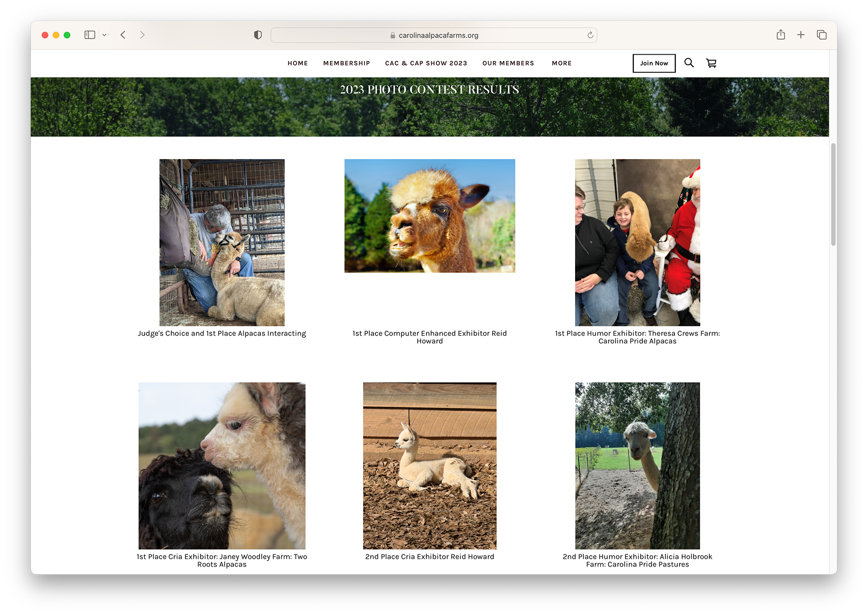Click the carolinaalpacafarms.org address field
This screenshot has height=615, width=868.
(x=434, y=35)
